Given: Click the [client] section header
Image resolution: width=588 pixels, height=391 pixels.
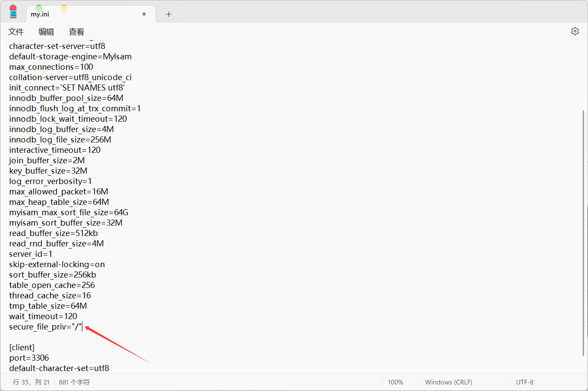Looking at the screenshot, I should click(x=22, y=348).
